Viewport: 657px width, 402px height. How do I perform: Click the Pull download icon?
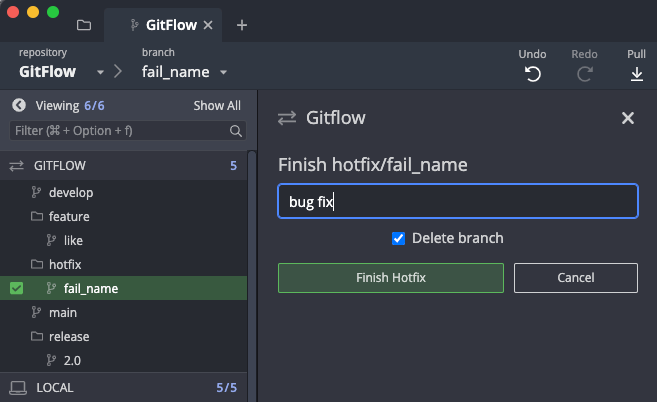point(636,74)
